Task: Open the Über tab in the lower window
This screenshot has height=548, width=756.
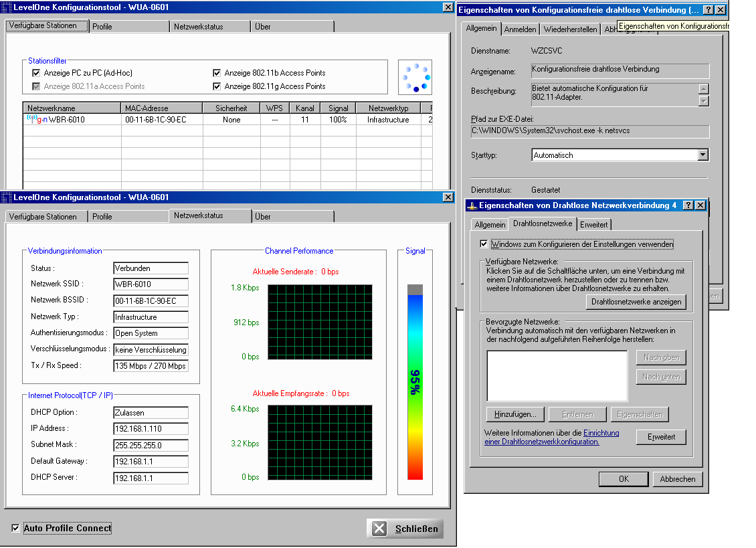Action: [292, 217]
